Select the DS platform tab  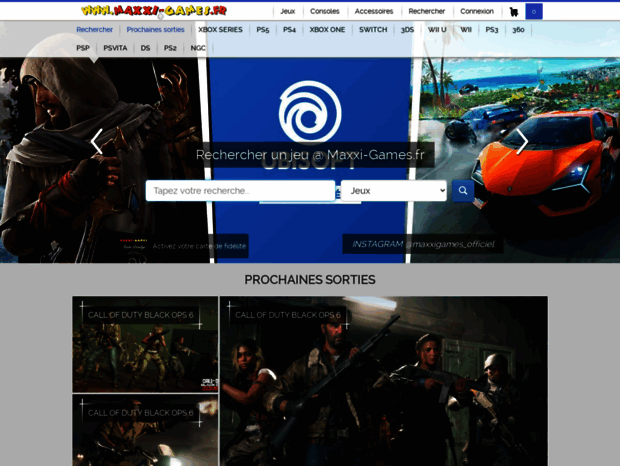click(x=145, y=48)
